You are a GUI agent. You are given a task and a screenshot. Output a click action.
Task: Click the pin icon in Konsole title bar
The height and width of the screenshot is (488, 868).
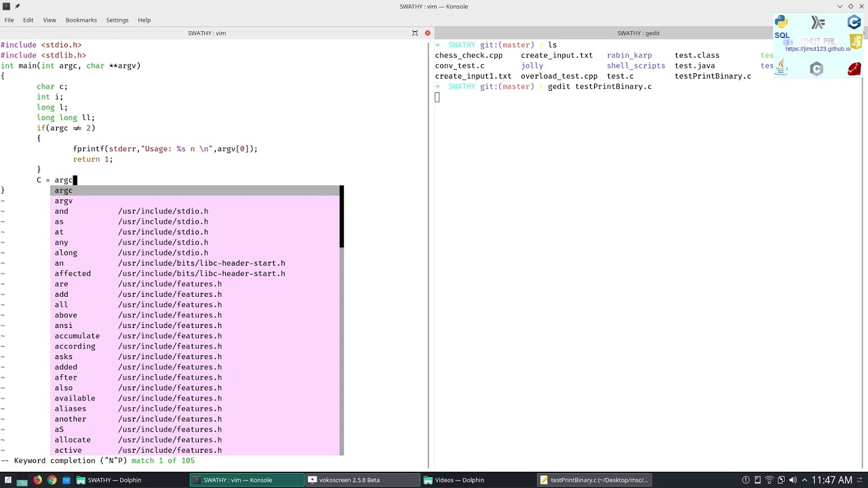pos(17,6)
